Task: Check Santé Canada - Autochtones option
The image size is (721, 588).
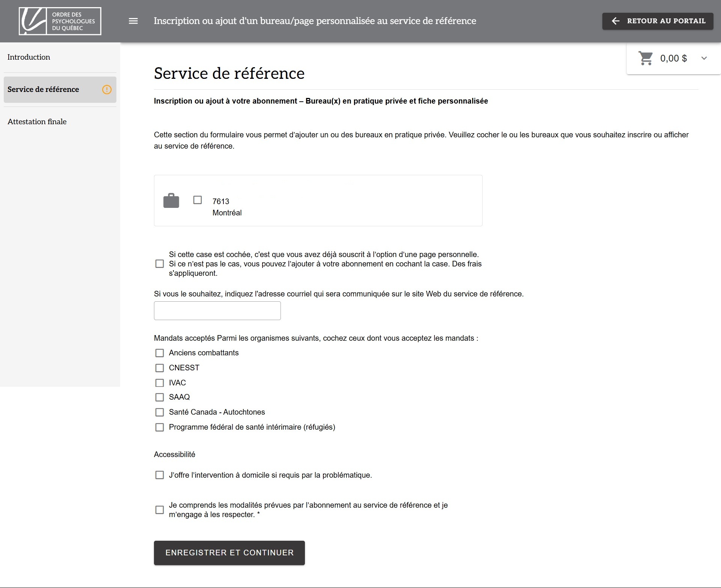Action: point(160,412)
